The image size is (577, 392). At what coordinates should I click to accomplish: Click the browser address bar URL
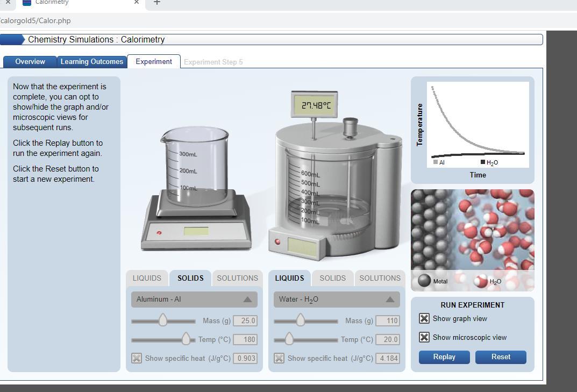click(x=35, y=20)
